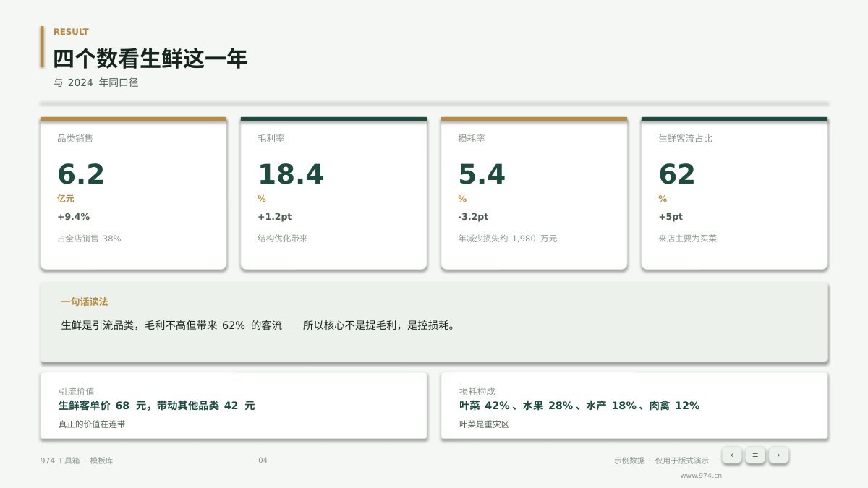The height and width of the screenshot is (488, 868).
Task: Select the 损耗率 card label
Action: (x=472, y=138)
